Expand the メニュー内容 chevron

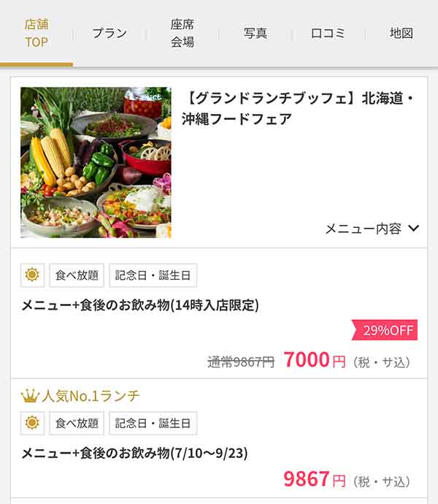click(x=414, y=228)
